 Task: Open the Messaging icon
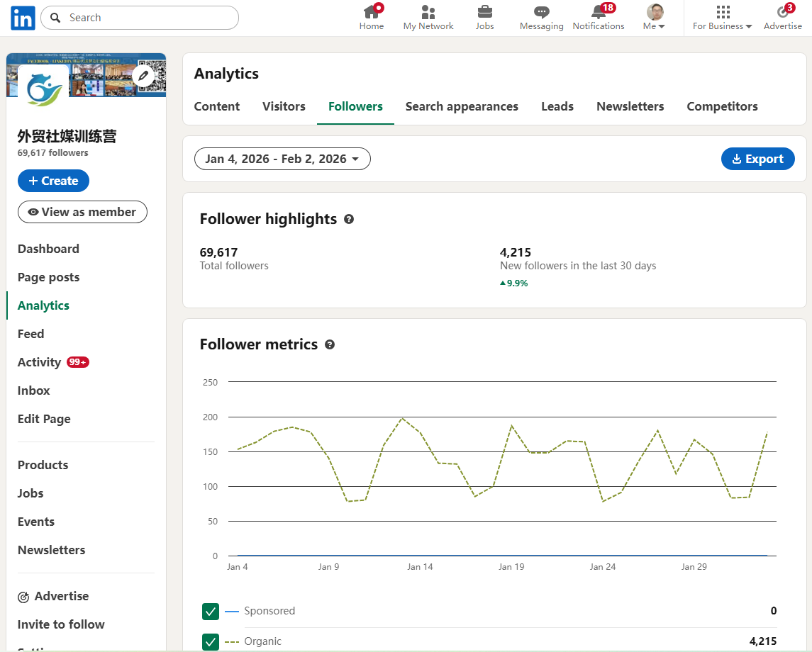point(541,12)
